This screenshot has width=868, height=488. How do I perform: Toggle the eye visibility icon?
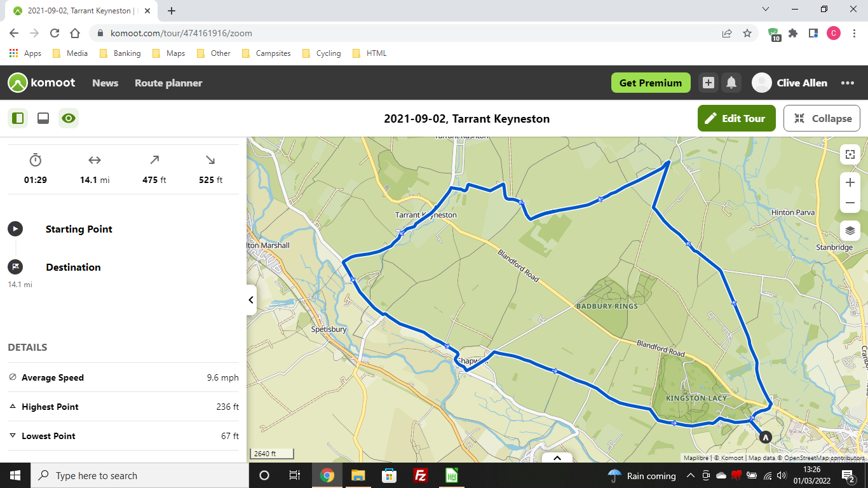(x=69, y=118)
